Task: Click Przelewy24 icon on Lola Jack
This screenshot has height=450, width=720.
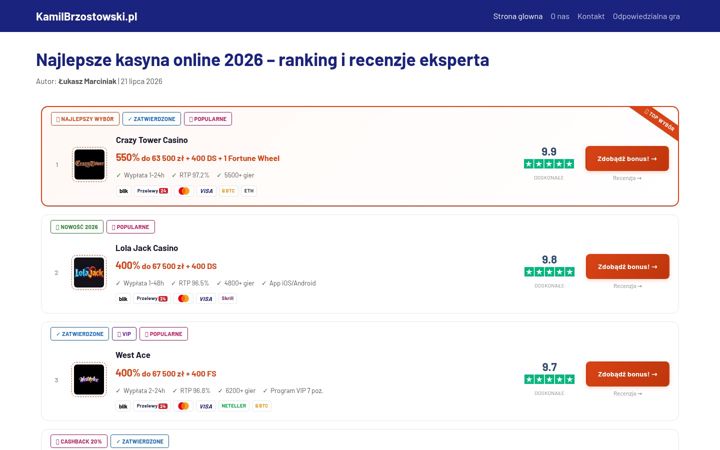Action: (152, 298)
